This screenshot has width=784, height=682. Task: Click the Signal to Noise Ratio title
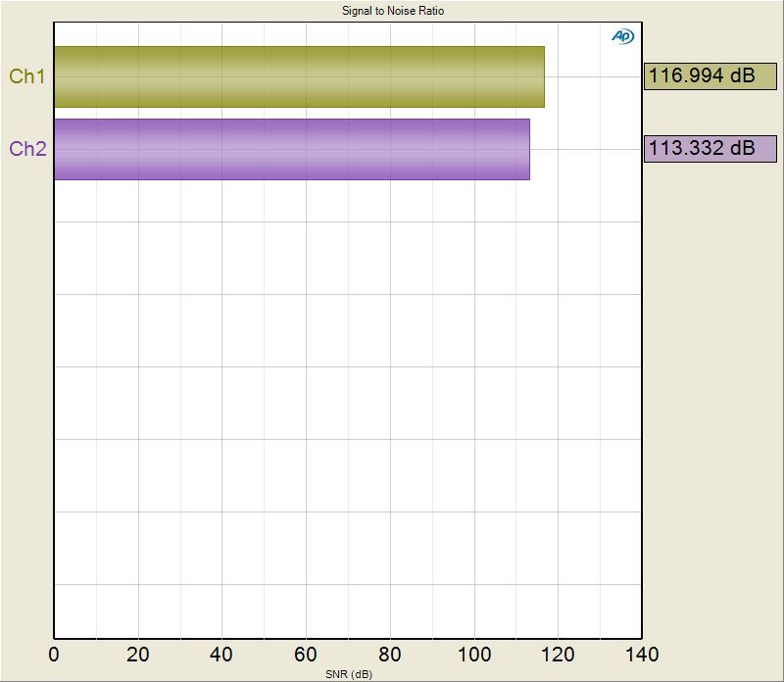click(393, 11)
